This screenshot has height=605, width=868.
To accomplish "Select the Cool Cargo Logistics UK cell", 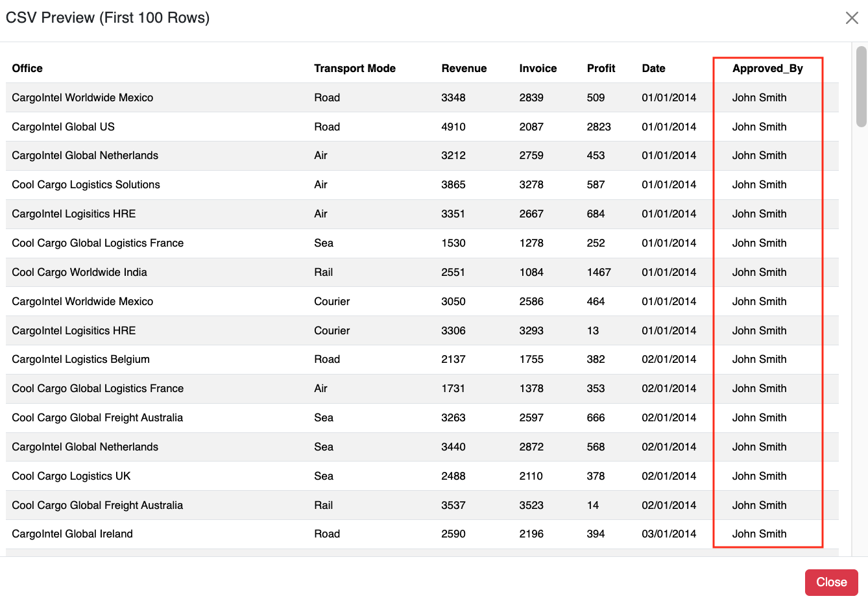I will (x=71, y=476).
